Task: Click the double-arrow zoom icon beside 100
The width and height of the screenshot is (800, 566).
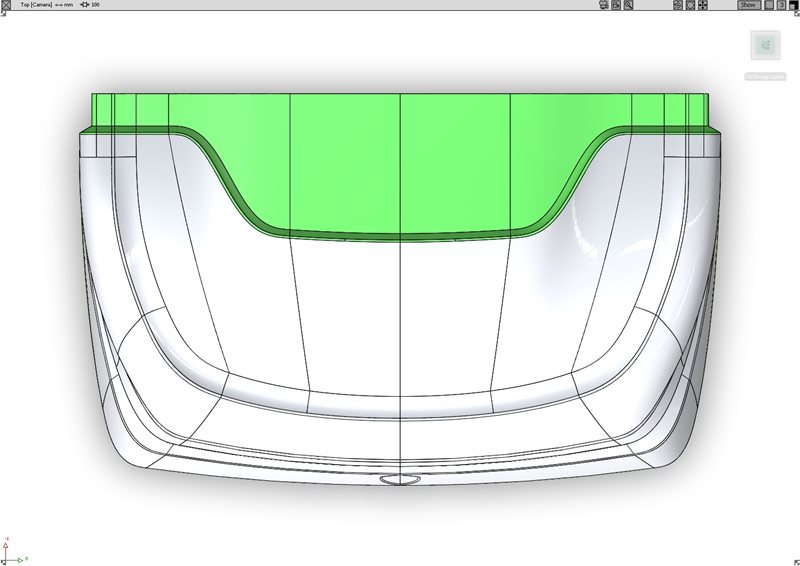Action: [84, 5]
